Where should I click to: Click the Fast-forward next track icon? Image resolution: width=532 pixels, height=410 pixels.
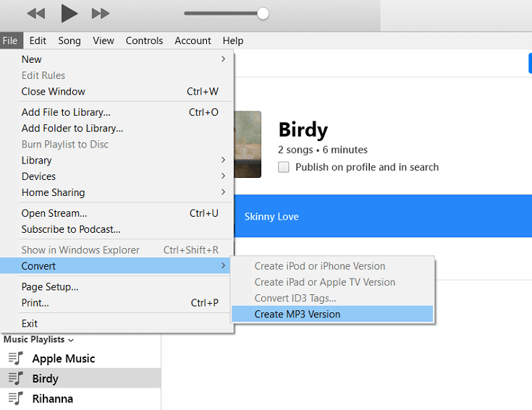pyautogui.click(x=101, y=13)
